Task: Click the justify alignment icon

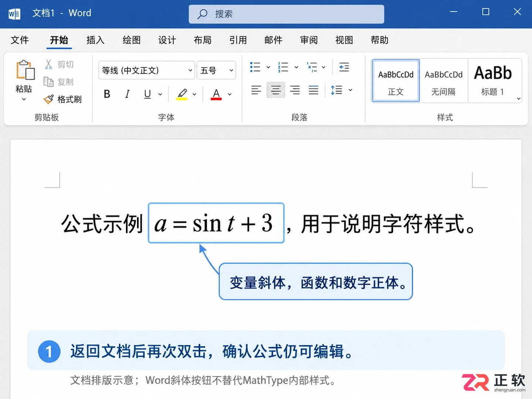Action: (314, 90)
